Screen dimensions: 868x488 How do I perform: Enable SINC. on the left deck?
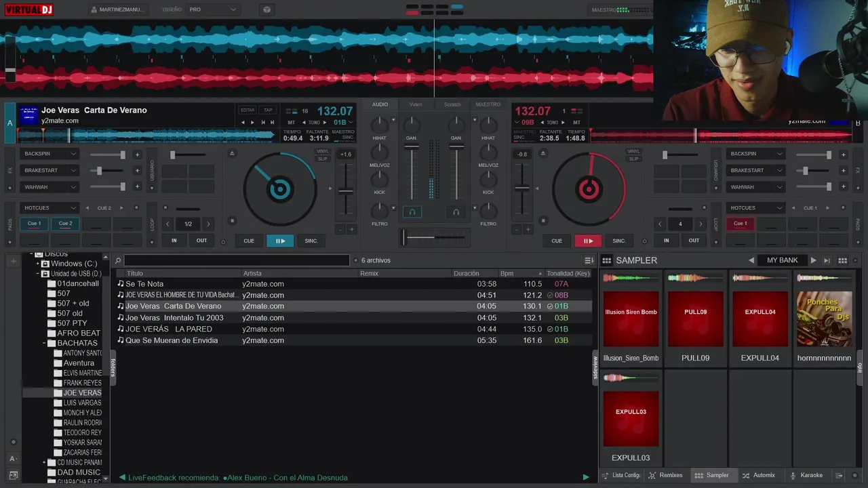[311, 241]
